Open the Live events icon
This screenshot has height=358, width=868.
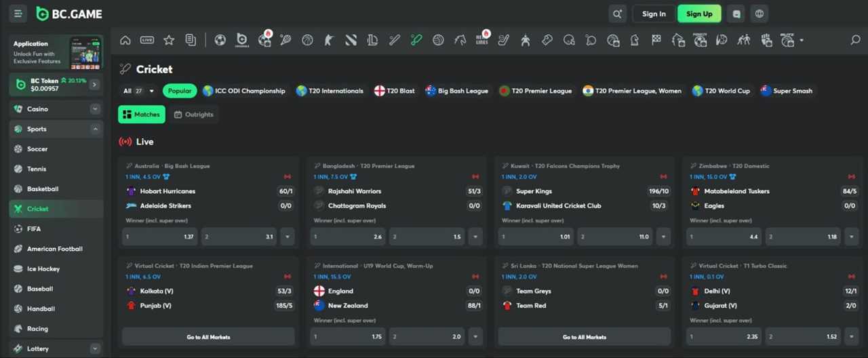(147, 41)
